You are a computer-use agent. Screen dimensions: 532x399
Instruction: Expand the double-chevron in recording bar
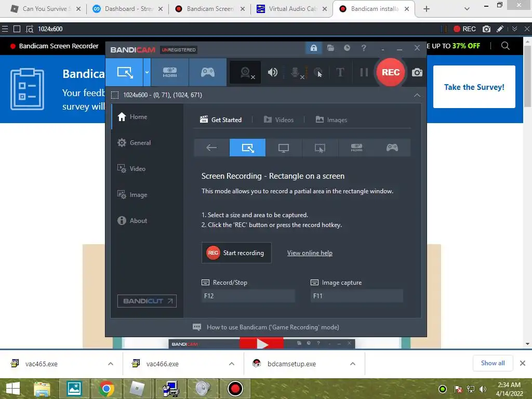(514, 29)
